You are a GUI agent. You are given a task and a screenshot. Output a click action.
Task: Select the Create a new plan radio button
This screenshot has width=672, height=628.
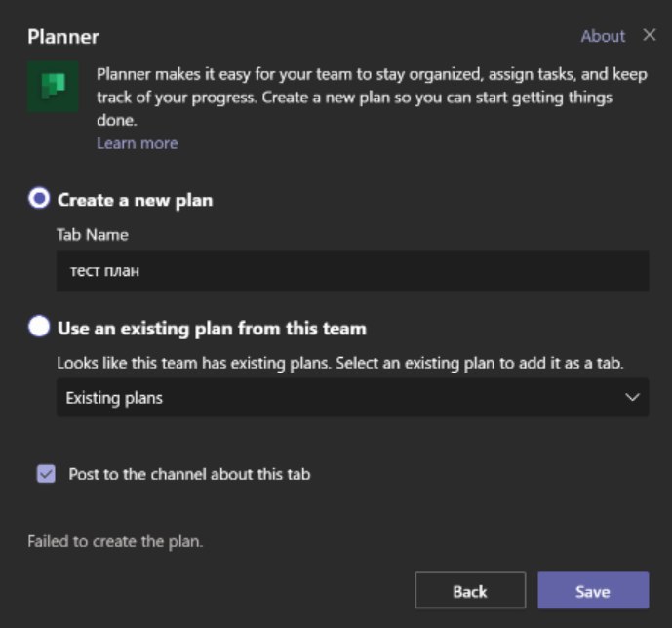tap(39, 198)
